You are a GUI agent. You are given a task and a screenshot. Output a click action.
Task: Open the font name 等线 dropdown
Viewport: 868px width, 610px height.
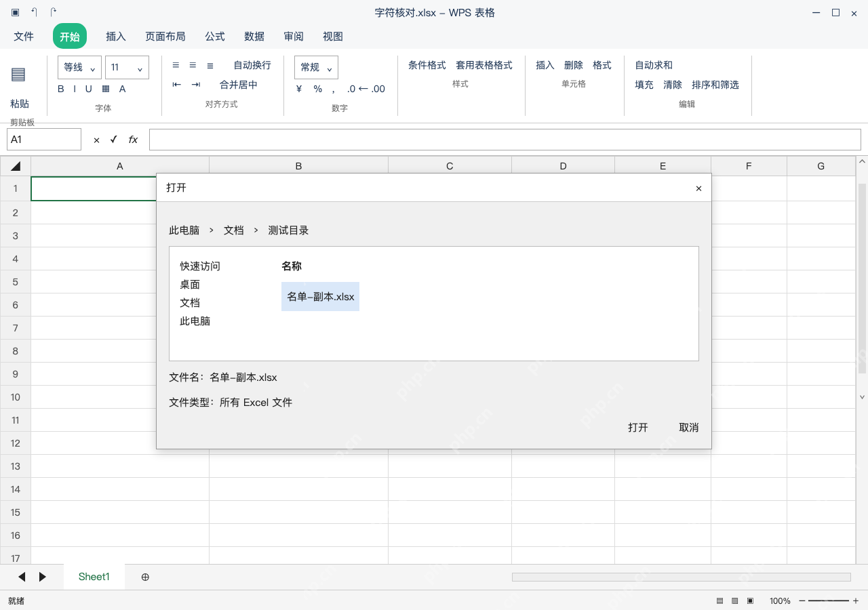80,68
